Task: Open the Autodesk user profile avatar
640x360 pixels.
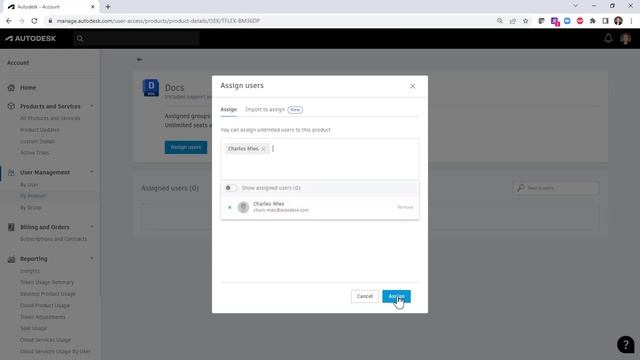Action: [625, 38]
